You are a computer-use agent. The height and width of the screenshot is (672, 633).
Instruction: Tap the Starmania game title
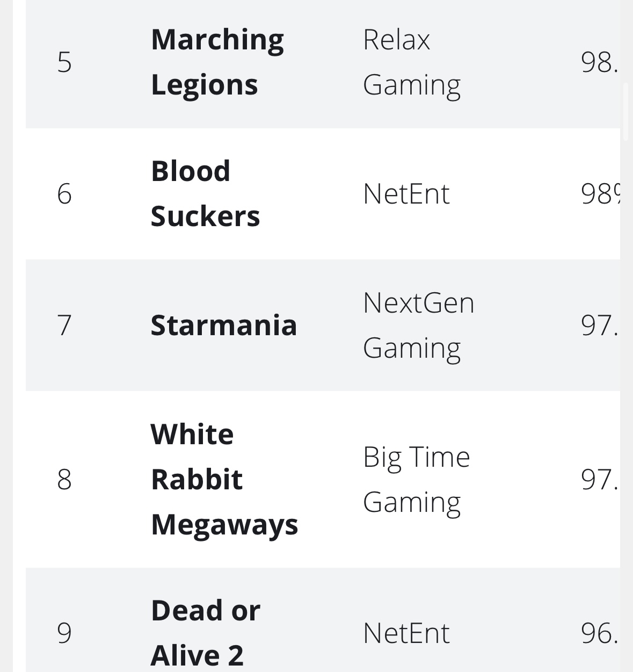coord(224,325)
